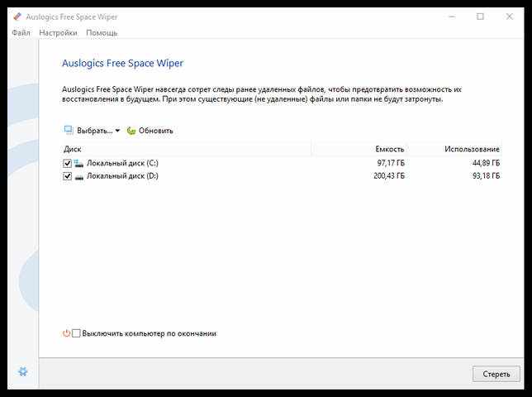The height and width of the screenshot is (397, 532).
Task: Click the monitor icon next to Выбрать
Action: tap(69, 130)
